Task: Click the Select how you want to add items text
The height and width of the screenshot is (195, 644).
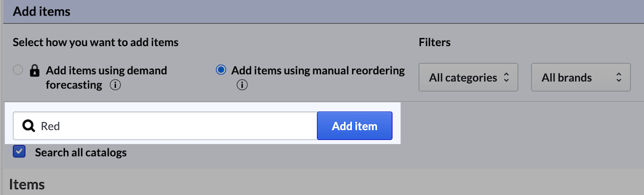Action: click(96, 42)
